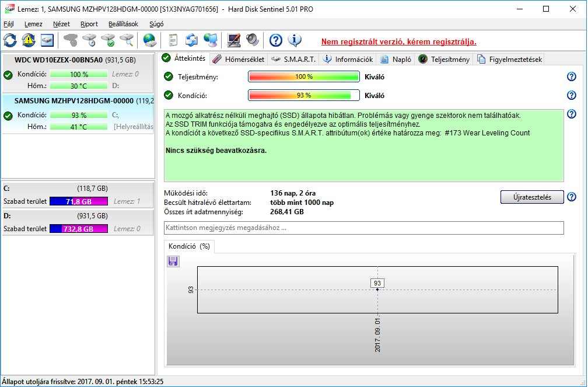This screenshot has height=387, width=588.
Task: Click the WDC disk Kondíció 100 % bar
Action: click(x=79, y=74)
